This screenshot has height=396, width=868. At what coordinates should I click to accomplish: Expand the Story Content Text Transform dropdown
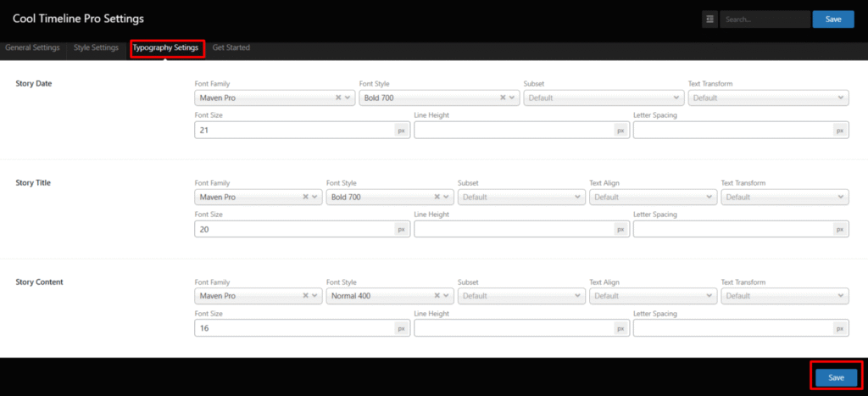784,296
